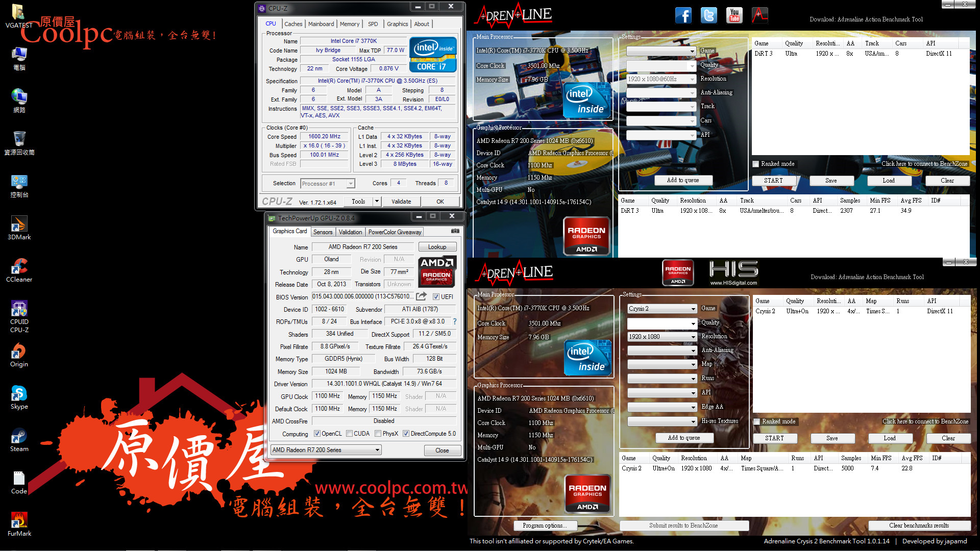
Task: Switch to the Caches tab in CPU-Z
Action: pyautogui.click(x=293, y=24)
